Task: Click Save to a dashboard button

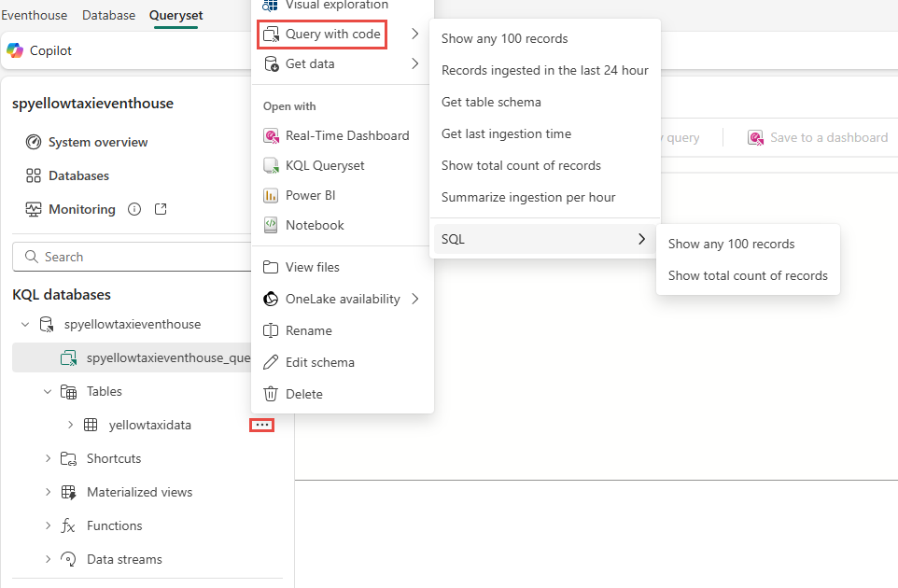Action: click(818, 137)
